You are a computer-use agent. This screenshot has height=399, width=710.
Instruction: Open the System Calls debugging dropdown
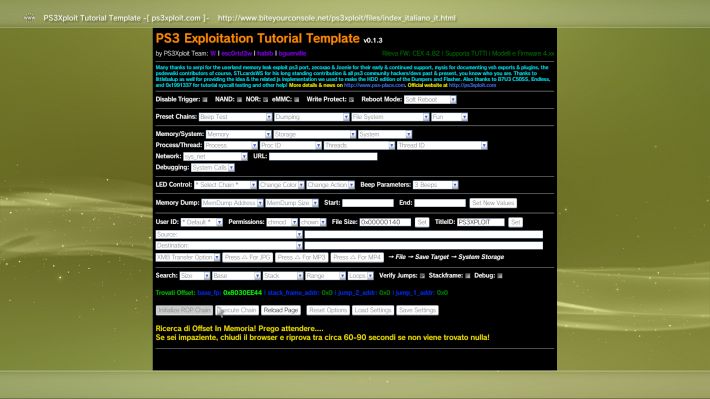[x=213, y=168]
